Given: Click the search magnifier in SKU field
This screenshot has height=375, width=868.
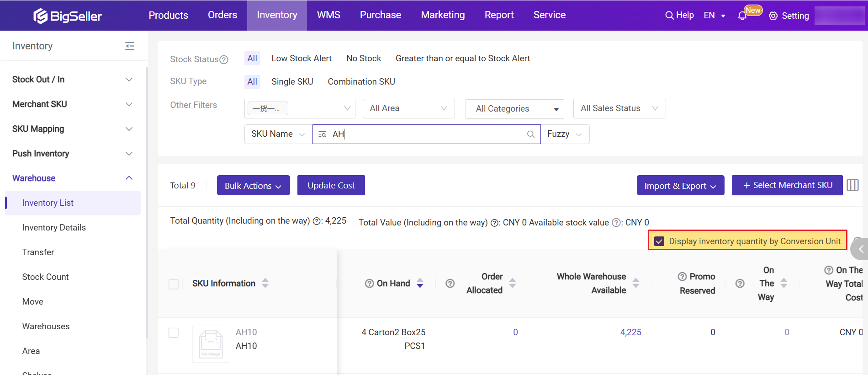Looking at the screenshot, I should (x=531, y=134).
